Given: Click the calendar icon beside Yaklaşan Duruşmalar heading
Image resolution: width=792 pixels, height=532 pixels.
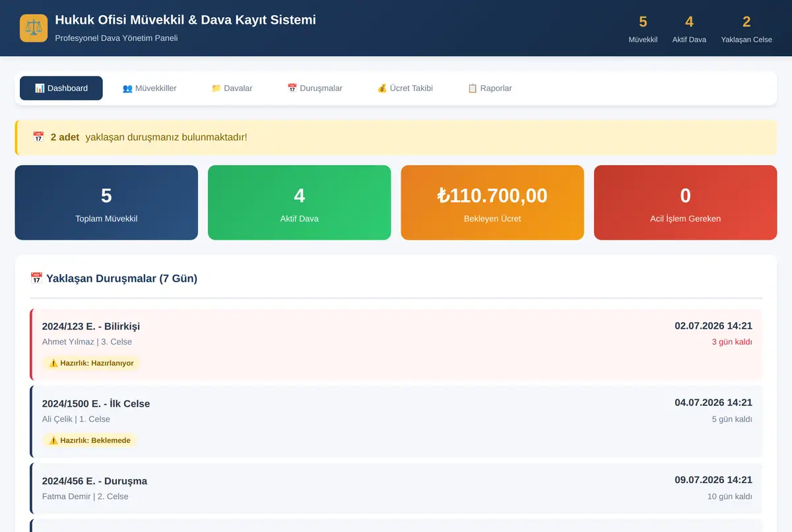Looking at the screenshot, I should click(x=36, y=279).
